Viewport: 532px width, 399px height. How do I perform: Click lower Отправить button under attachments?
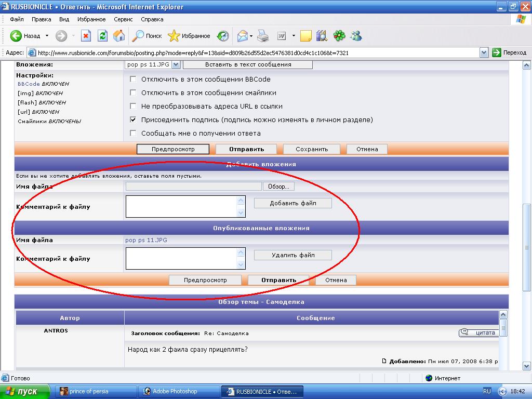pyautogui.click(x=278, y=280)
